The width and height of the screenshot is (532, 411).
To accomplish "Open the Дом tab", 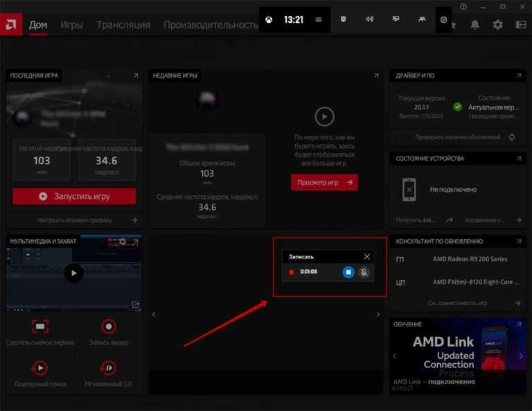I will pos(38,25).
